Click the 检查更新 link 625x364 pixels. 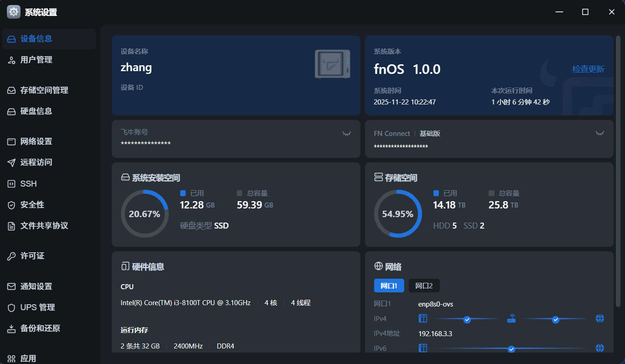point(588,69)
